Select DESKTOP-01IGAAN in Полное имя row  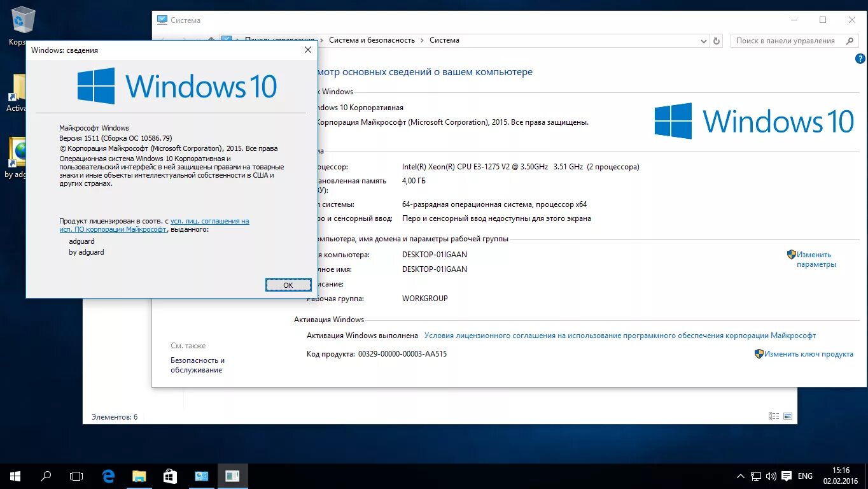tap(435, 269)
